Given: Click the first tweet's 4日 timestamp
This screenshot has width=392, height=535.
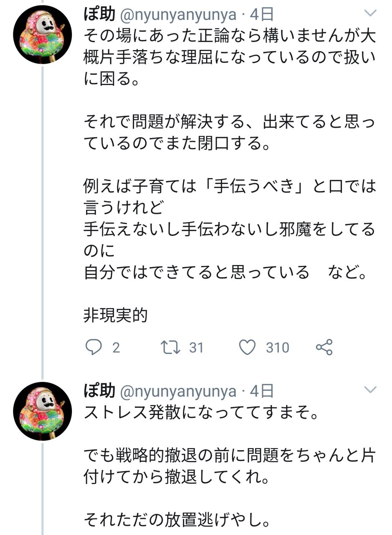Looking at the screenshot, I should (262, 15).
